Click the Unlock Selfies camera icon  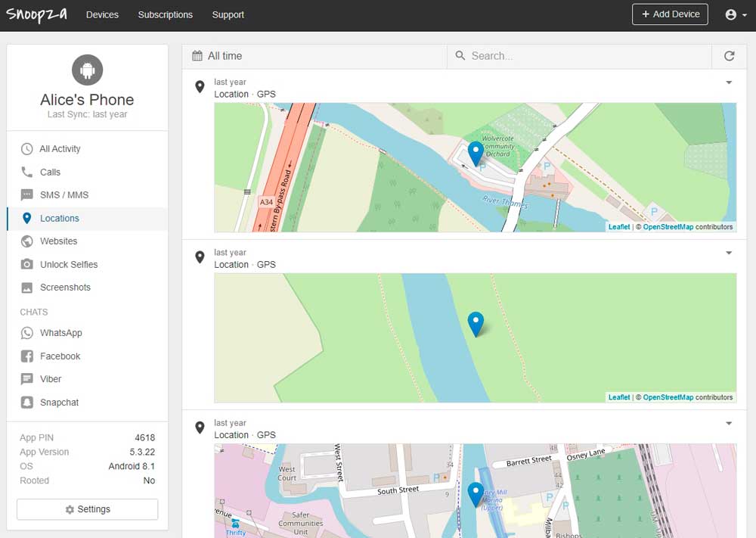(27, 264)
